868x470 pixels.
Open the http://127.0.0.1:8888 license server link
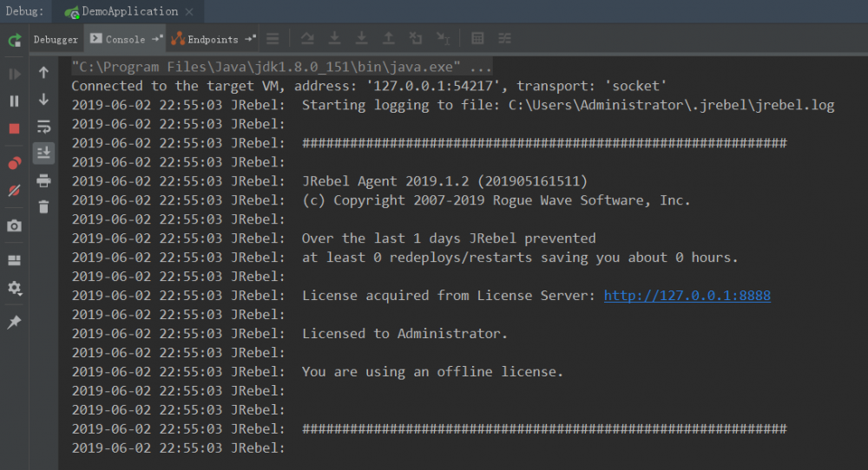(x=687, y=296)
